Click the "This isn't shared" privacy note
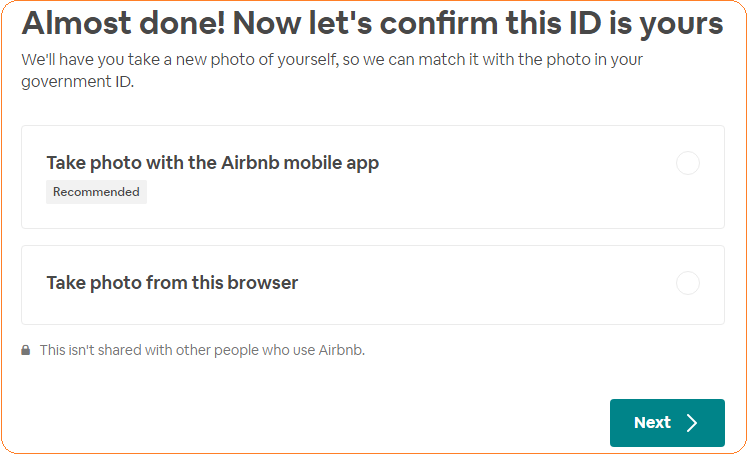Viewport: 748px width, 454px height. pos(202,351)
